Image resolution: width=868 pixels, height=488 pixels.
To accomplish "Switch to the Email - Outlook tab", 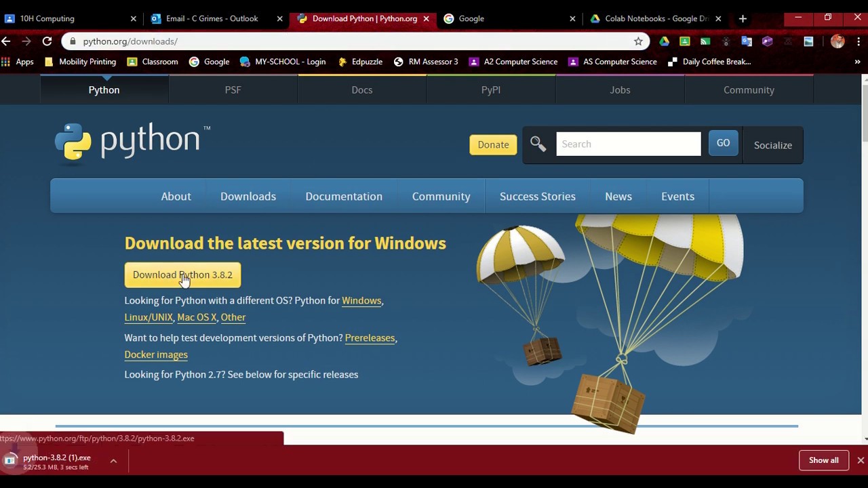I will (x=216, y=18).
